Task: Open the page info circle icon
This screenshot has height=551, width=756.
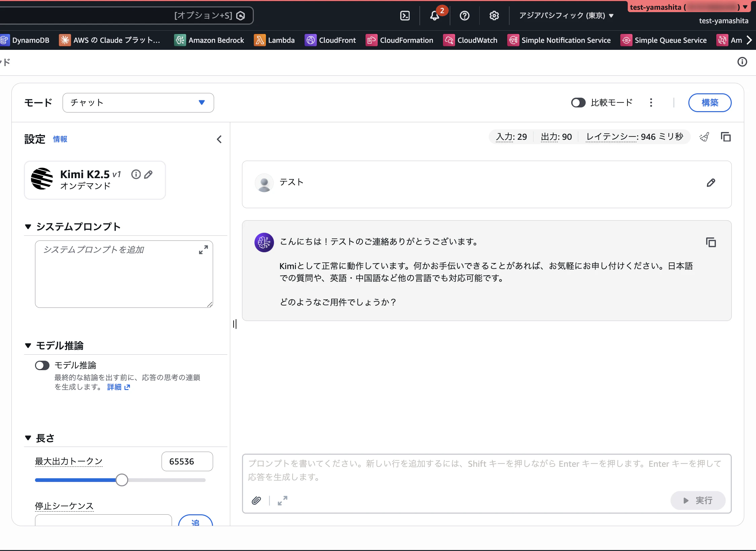Action: pos(742,62)
